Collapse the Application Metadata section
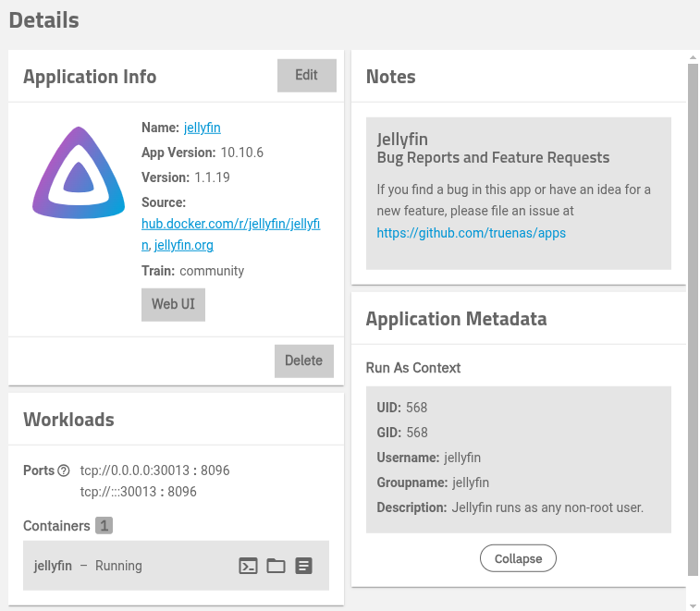The height and width of the screenshot is (611, 700). click(x=518, y=558)
